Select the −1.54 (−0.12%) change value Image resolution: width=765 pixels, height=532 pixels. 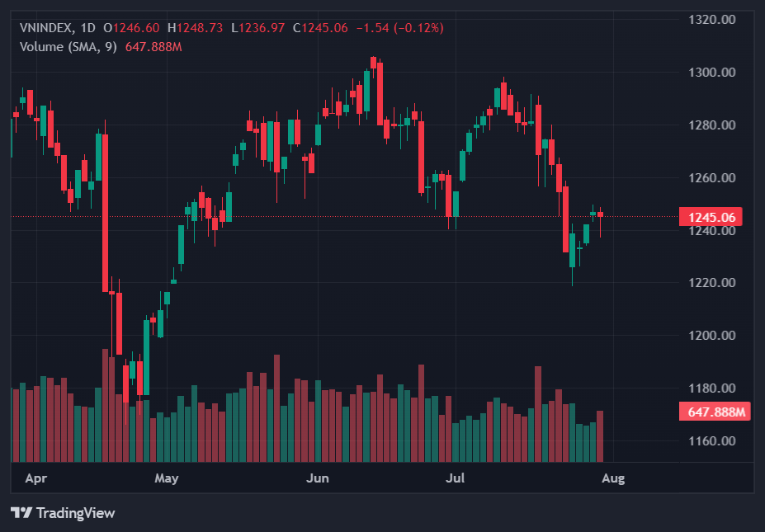point(399,28)
